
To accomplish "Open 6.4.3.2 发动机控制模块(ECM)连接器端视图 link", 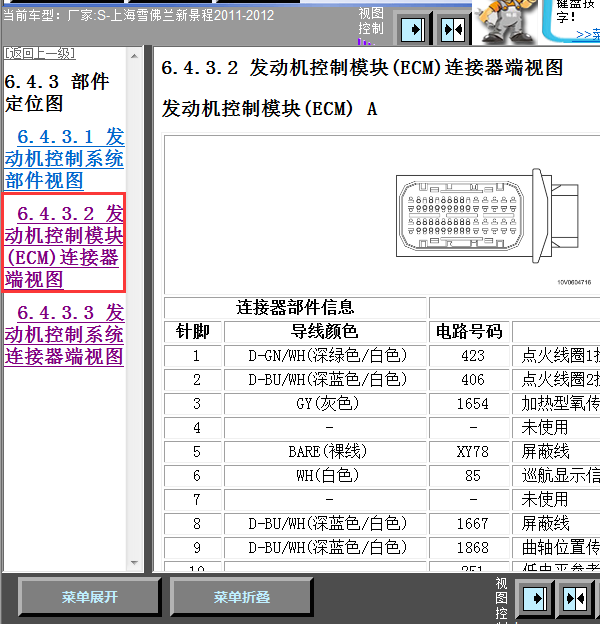I will pos(64,246).
